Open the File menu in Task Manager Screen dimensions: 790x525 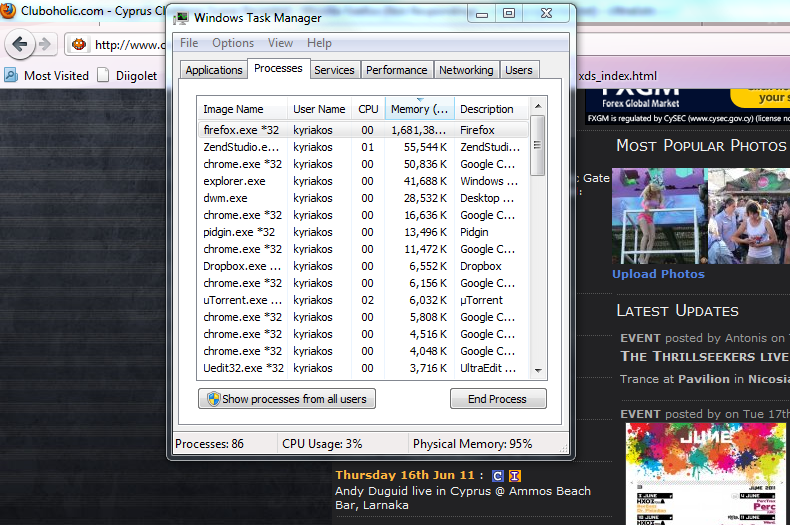coord(189,43)
